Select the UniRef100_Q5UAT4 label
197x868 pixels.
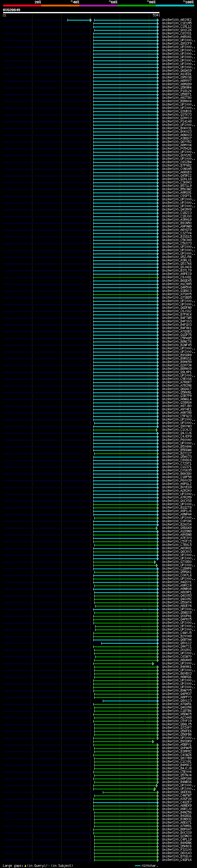pyautogui.click(x=176, y=603)
